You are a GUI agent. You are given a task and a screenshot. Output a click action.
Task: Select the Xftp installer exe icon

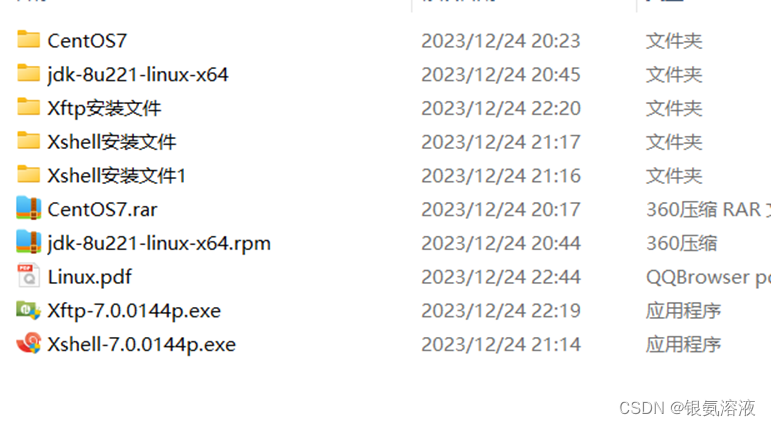tap(29, 310)
